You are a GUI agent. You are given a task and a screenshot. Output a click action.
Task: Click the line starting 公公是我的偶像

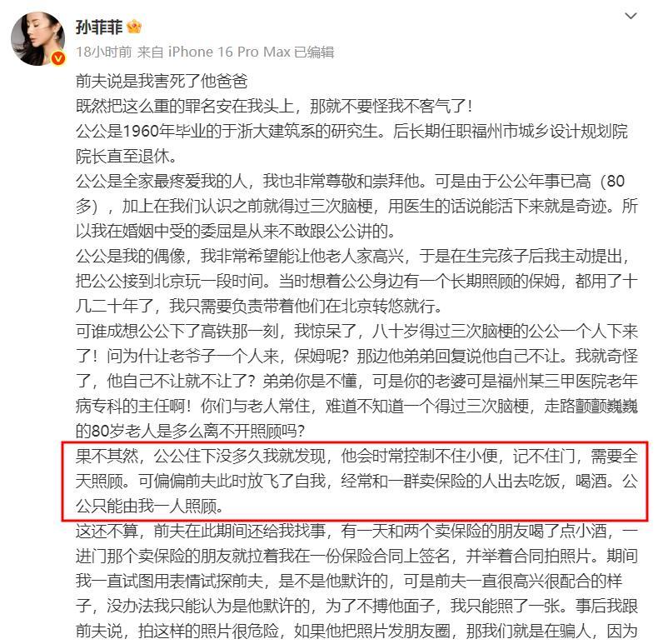[x=353, y=256]
